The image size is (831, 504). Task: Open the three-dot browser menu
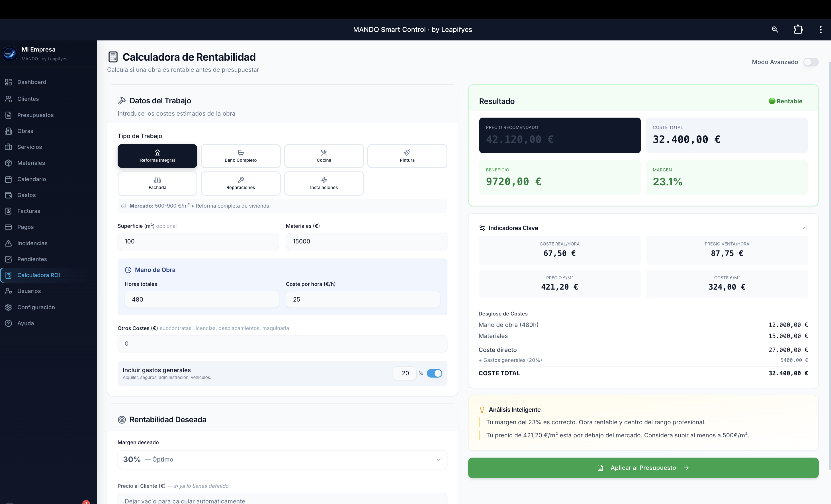(x=820, y=30)
